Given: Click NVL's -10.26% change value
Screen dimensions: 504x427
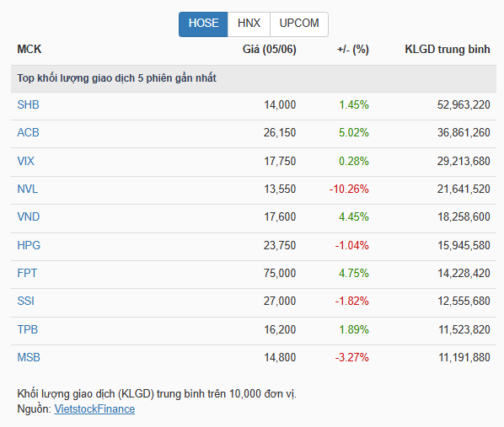Looking at the screenshot, I should pos(349,189).
